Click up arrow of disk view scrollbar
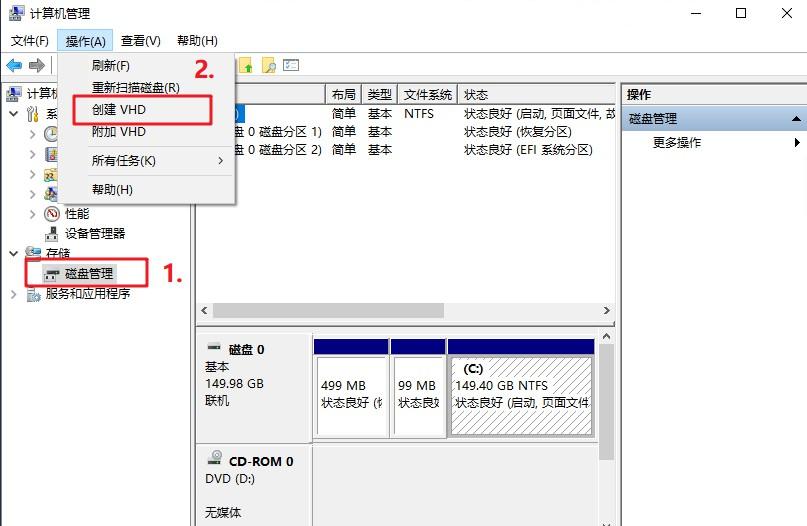 click(606, 337)
